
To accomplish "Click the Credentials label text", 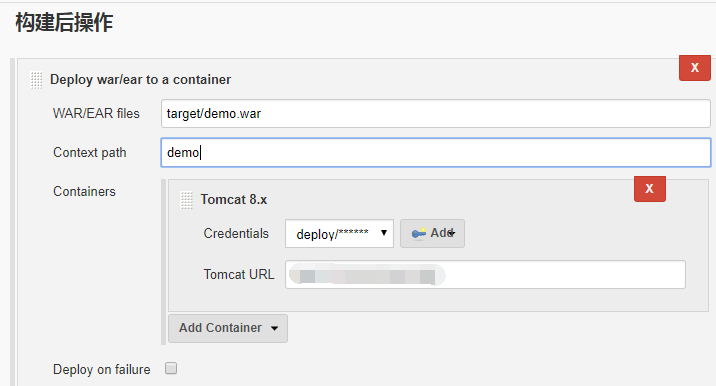I will click(236, 233).
